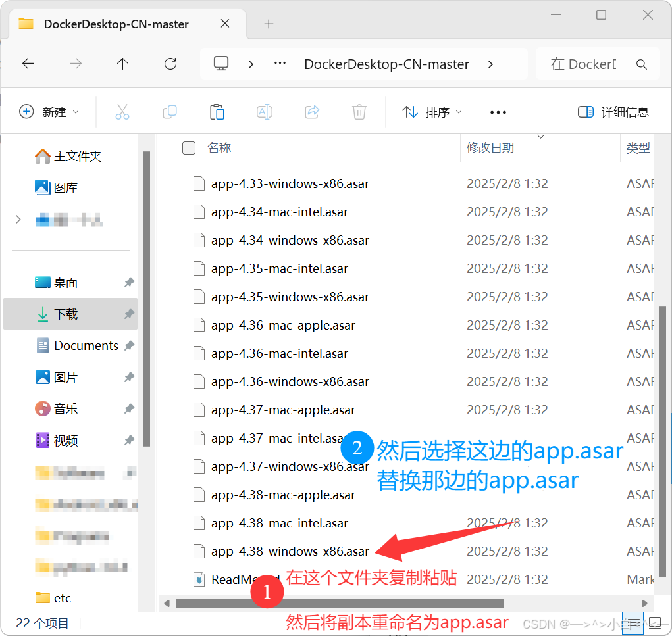Viewport: 672px width, 636px height.
Task: Click the forward navigation arrow
Action: 76,64
